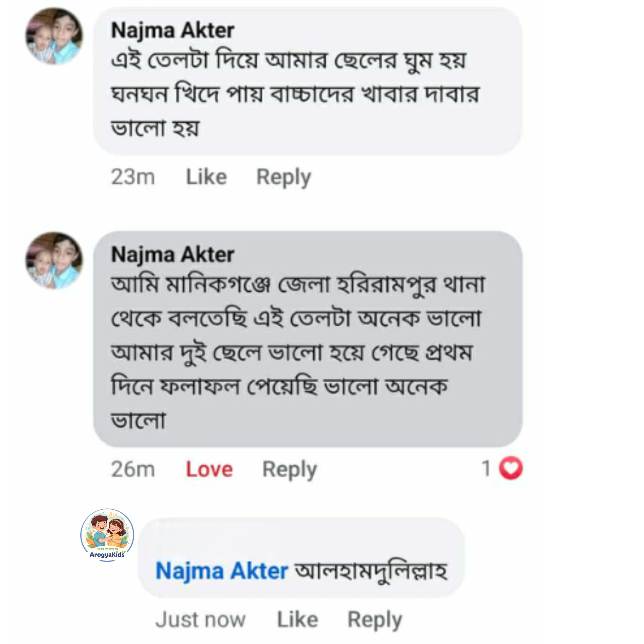Open Najma Akter's avatar on first comment
644x644 pixels.
tap(54, 36)
